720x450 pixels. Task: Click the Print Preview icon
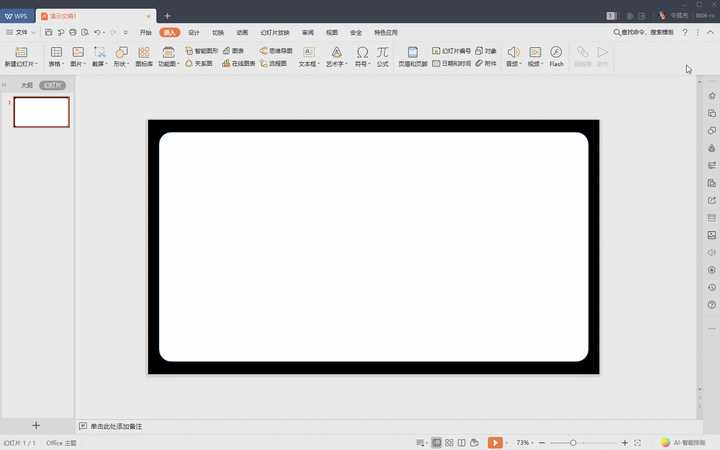[x=85, y=32]
